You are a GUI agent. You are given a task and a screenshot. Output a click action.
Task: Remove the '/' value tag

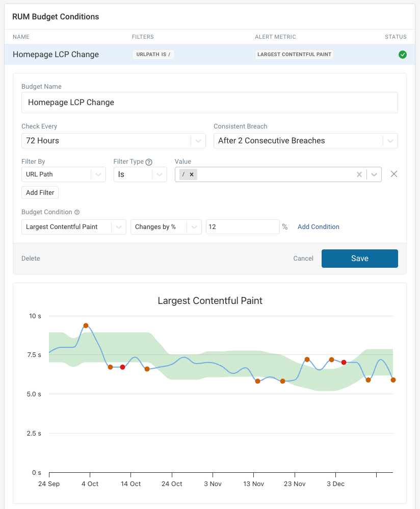[192, 174]
